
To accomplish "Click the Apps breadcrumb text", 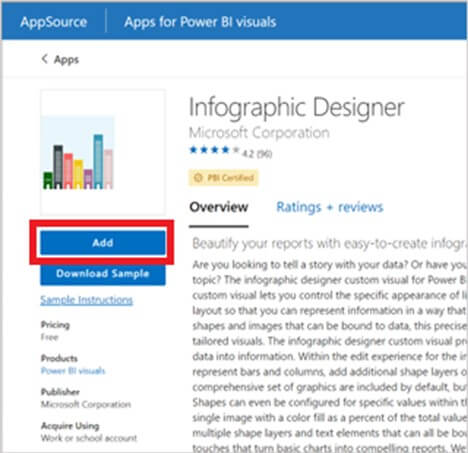I will pyautogui.click(x=66, y=60).
